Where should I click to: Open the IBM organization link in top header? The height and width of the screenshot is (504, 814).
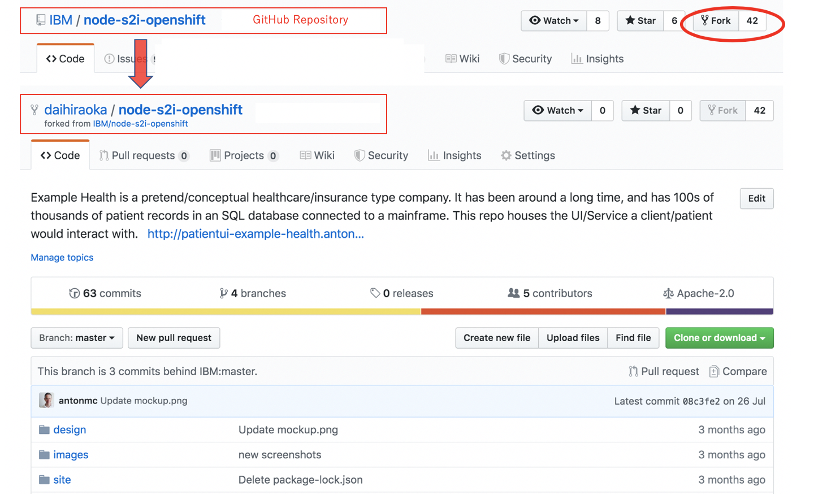60,20
